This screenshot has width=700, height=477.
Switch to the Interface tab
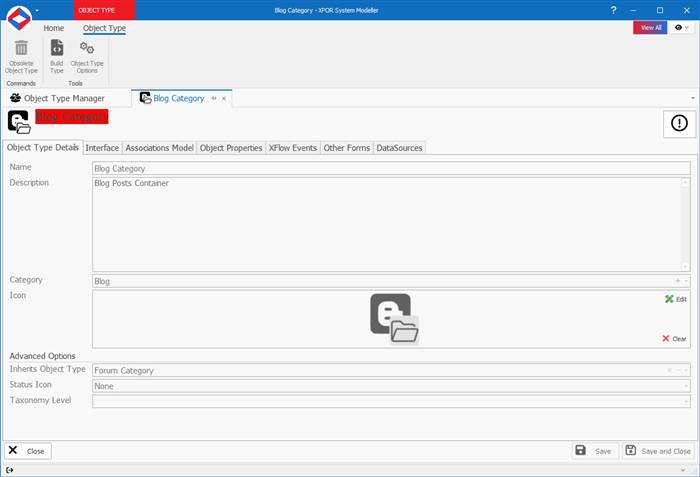tap(102, 148)
